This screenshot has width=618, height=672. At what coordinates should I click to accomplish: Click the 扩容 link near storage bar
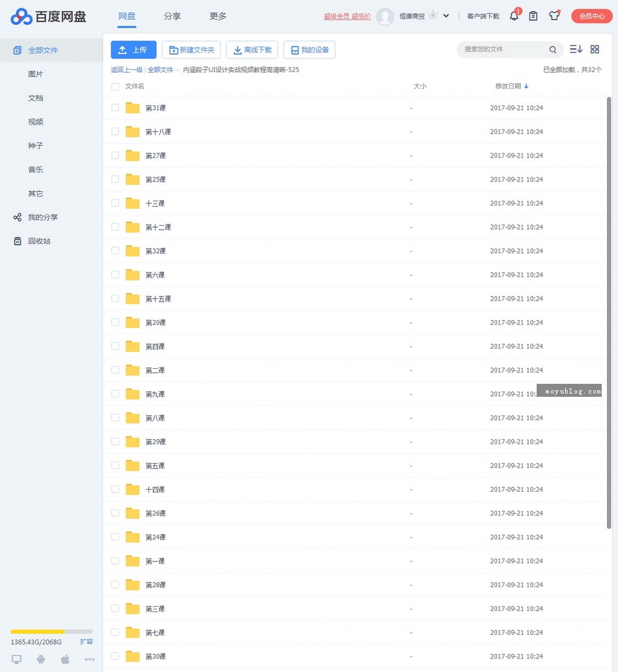(x=86, y=641)
